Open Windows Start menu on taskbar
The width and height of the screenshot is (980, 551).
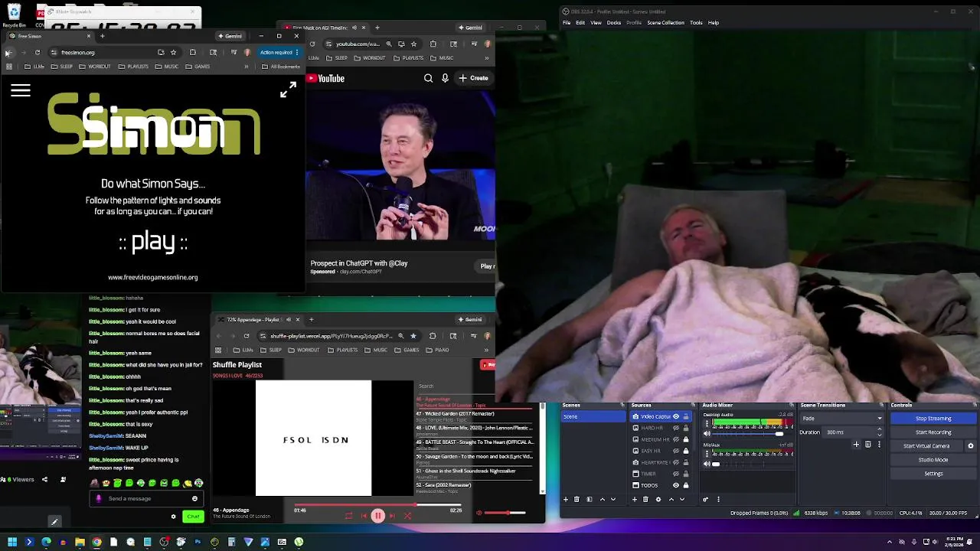(x=12, y=542)
